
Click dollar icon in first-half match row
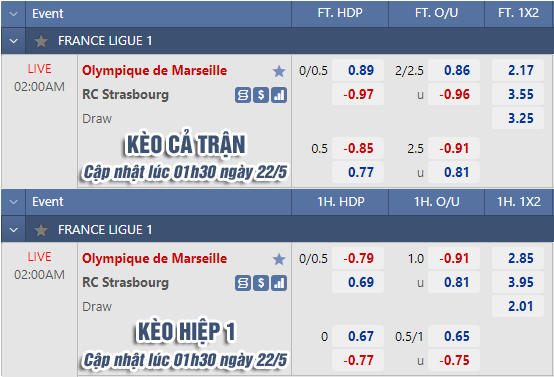coord(261,283)
